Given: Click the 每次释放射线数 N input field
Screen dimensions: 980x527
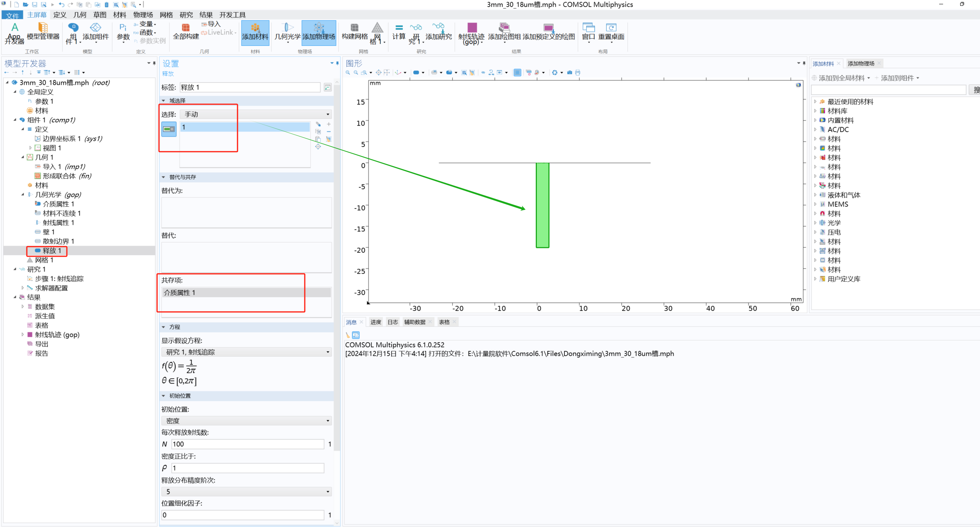Looking at the screenshot, I should [248, 444].
